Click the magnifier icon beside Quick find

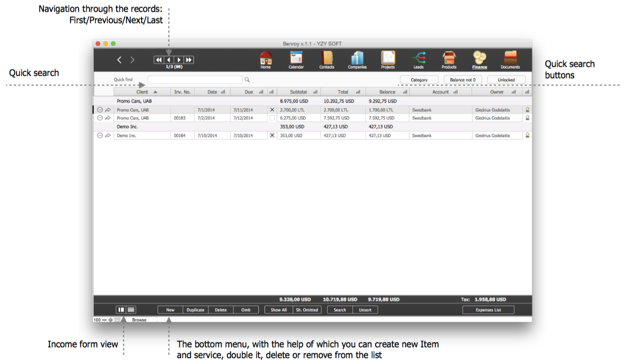click(x=247, y=80)
